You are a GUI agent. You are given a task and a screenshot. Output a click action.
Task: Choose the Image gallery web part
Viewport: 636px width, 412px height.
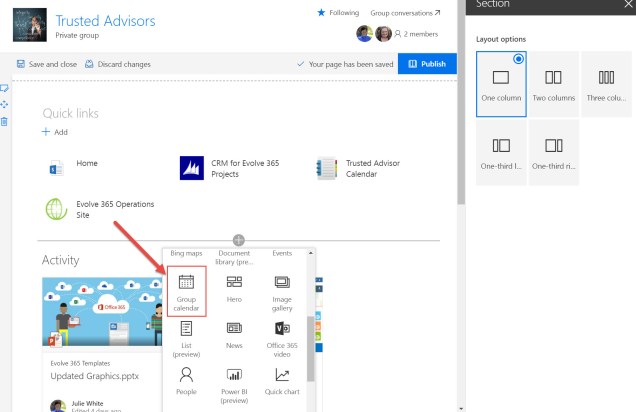coord(282,290)
